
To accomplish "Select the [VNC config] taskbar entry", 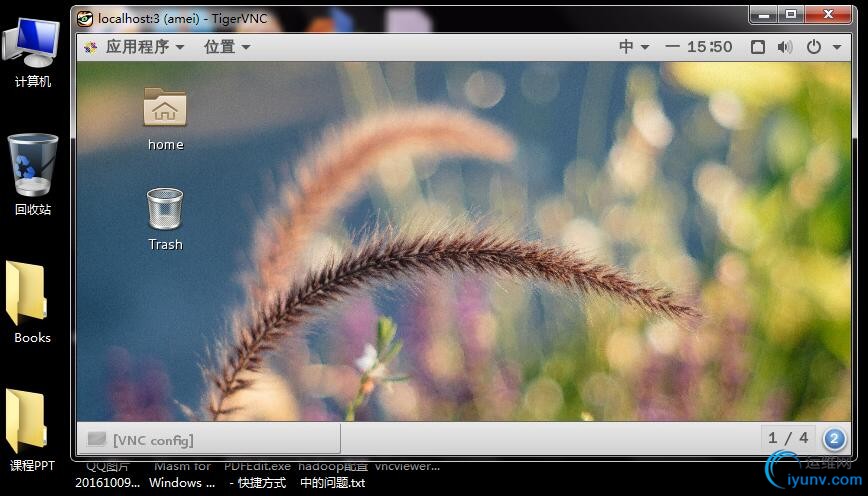I will (x=209, y=440).
